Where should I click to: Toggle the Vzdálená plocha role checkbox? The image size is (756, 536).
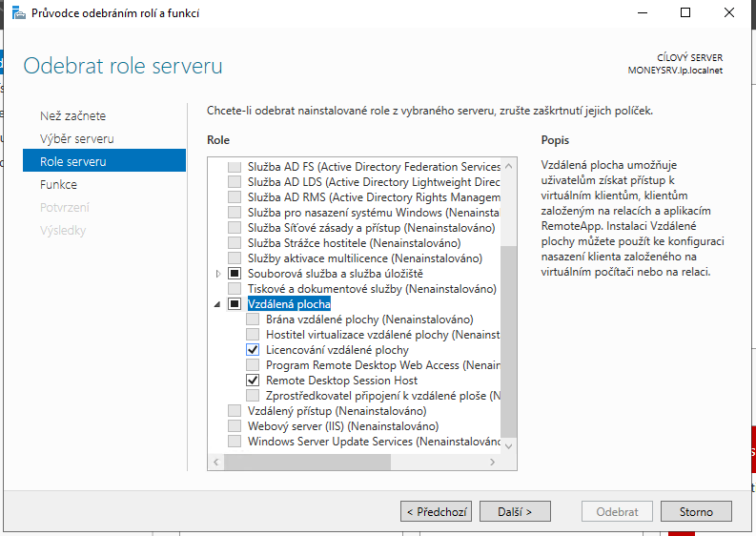pos(235,304)
